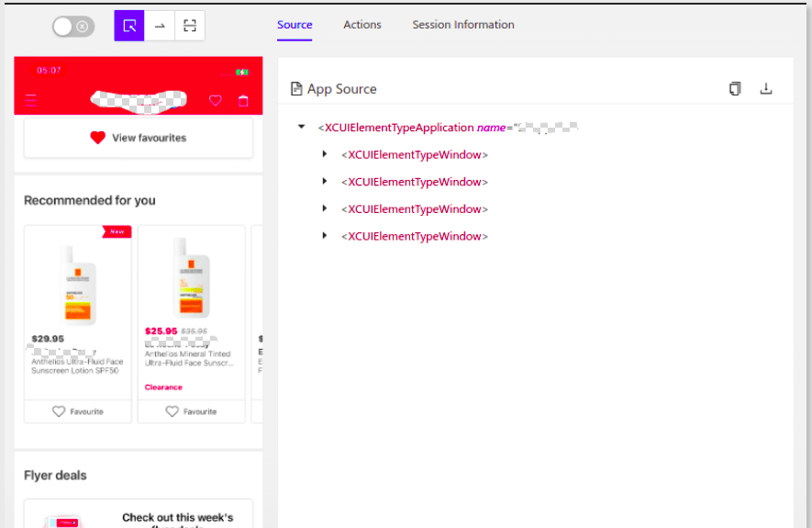The height and width of the screenshot is (528, 812).
Task: Click the $29.95 price text
Action: click(48, 339)
